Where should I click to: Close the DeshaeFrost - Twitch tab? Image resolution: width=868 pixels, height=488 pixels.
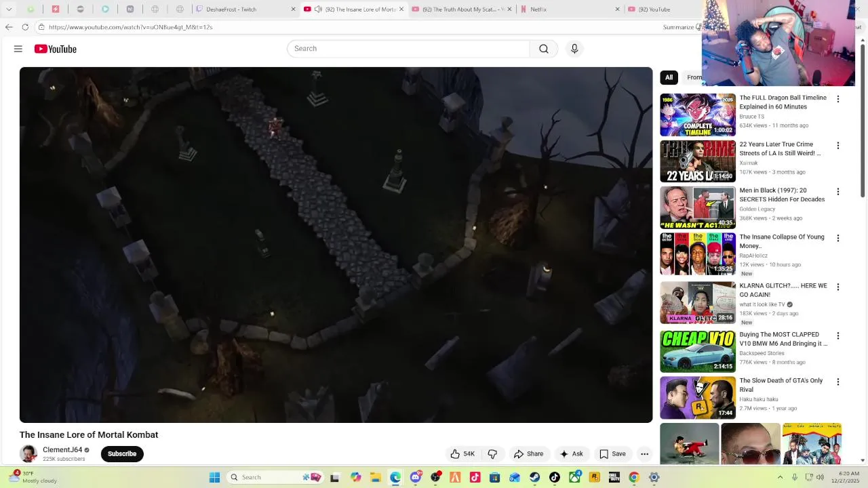tap(293, 9)
